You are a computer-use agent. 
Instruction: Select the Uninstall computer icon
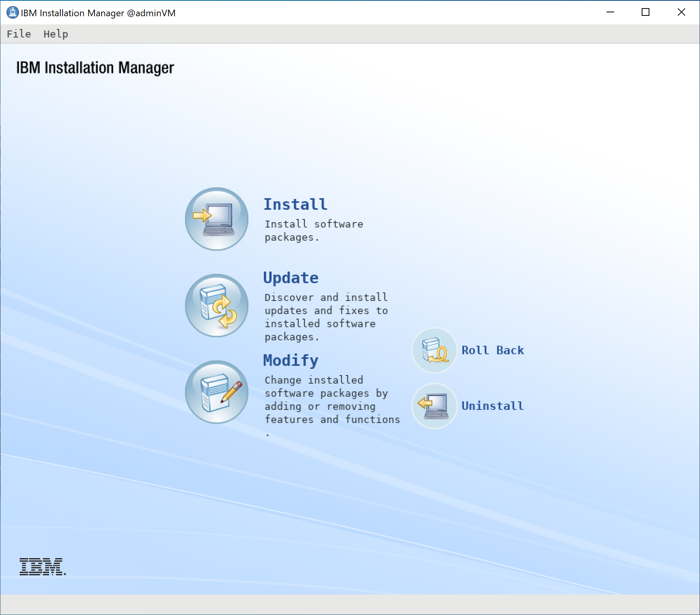pos(434,406)
